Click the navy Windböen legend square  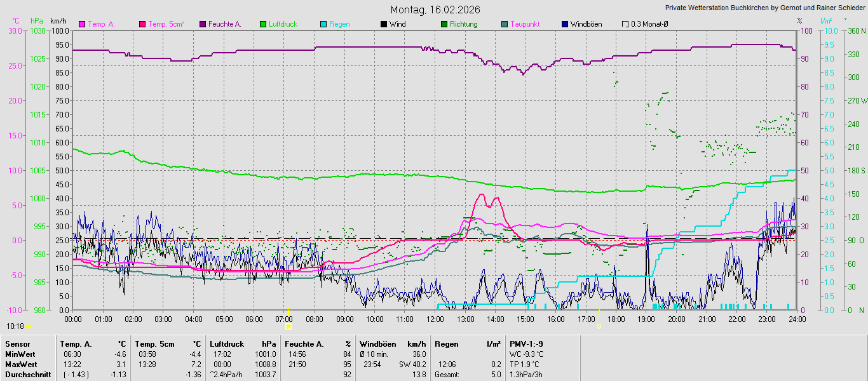(x=565, y=24)
